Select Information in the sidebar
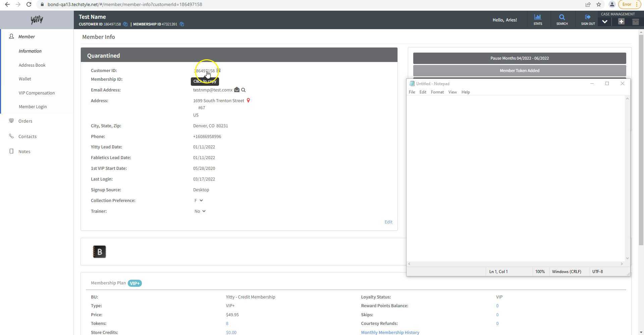Screen dimensions: 644x335 coord(30,51)
